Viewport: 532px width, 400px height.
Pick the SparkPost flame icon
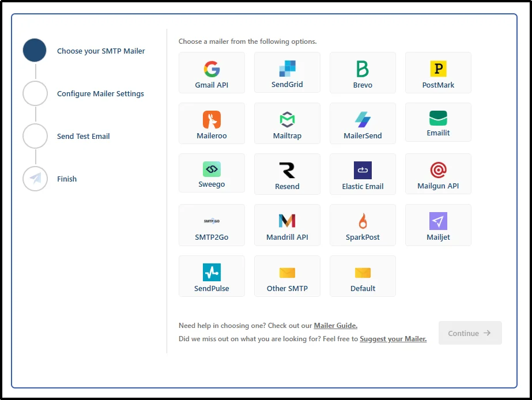363,221
